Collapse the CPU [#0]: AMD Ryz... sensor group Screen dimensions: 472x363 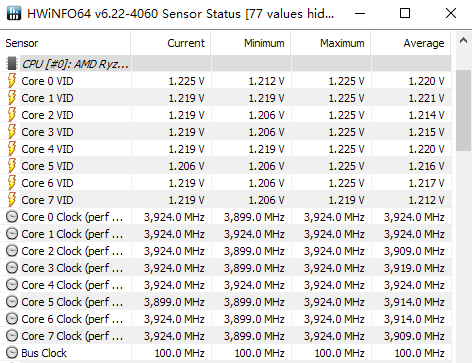click(75, 64)
